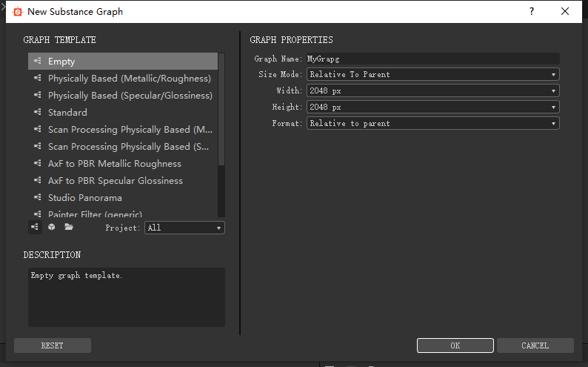This screenshot has width=588, height=367.
Task: Choose the Standard template
Action: [x=123, y=112]
